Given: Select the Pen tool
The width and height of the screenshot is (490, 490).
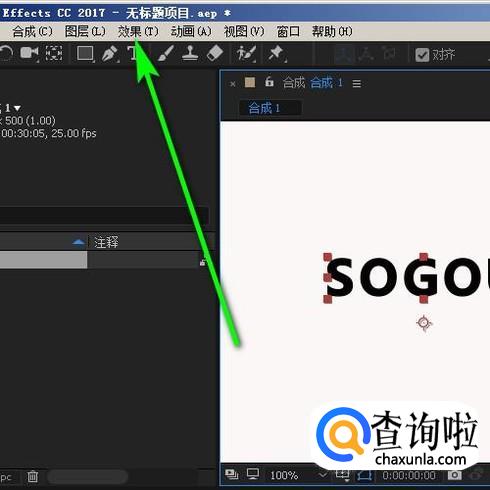Looking at the screenshot, I should (110, 53).
